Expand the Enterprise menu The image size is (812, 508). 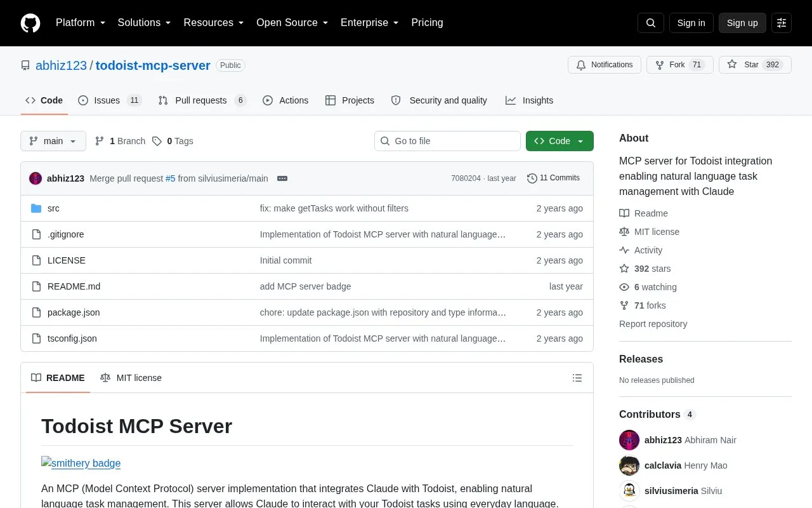coord(370,23)
